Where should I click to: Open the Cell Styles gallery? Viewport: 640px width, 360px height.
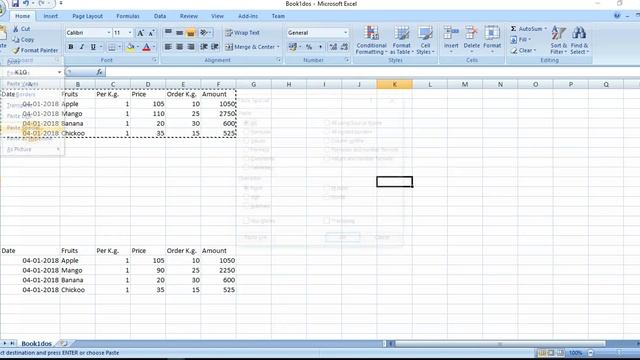click(x=425, y=40)
